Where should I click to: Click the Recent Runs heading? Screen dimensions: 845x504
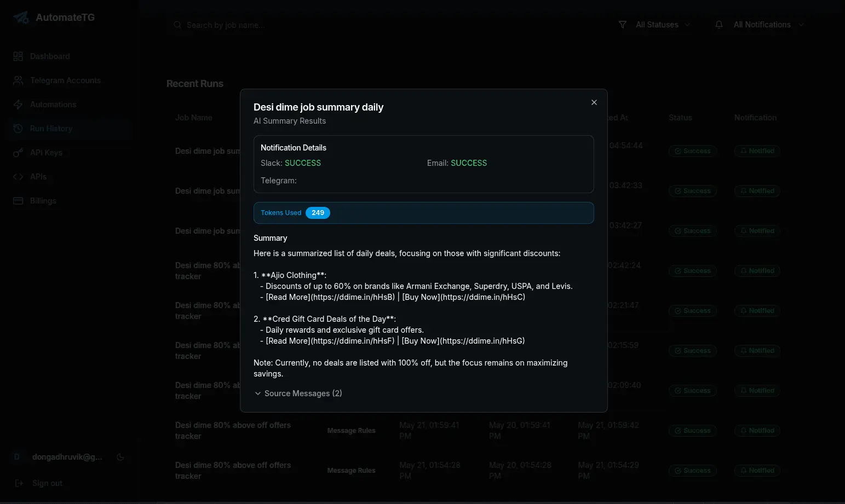click(x=195, y=84)
